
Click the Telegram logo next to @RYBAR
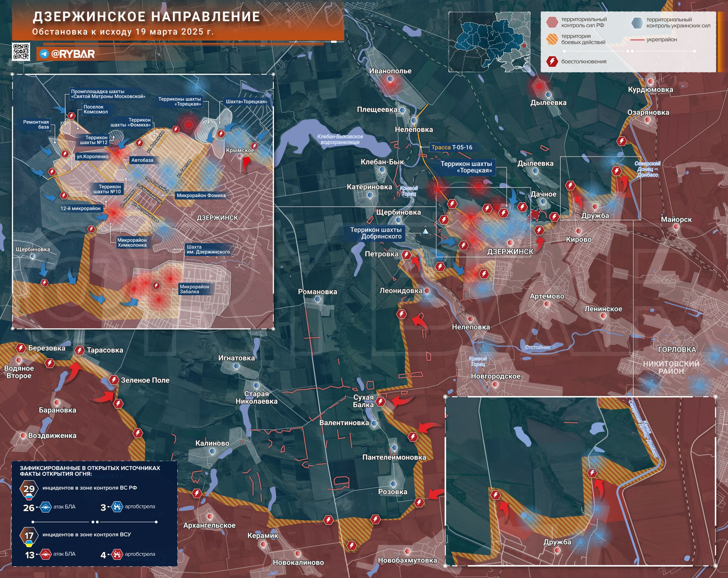44,54
